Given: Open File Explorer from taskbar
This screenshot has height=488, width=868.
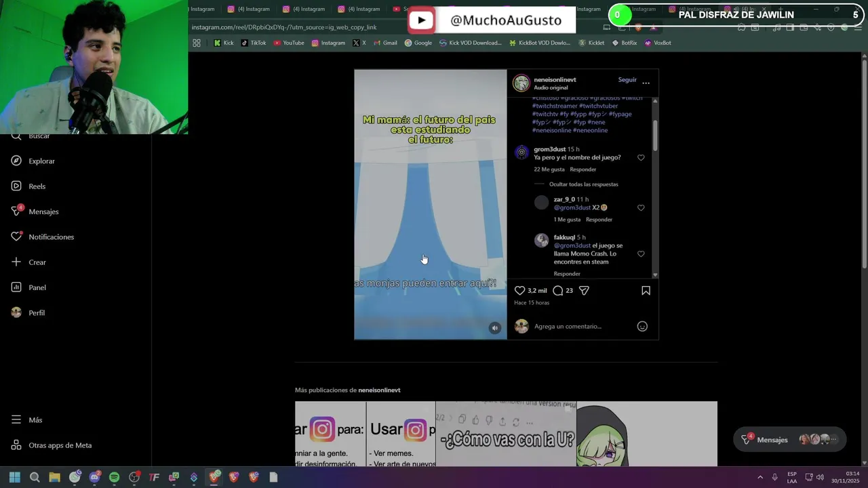Looking at the screenshot, I should [x=54, y=477].
